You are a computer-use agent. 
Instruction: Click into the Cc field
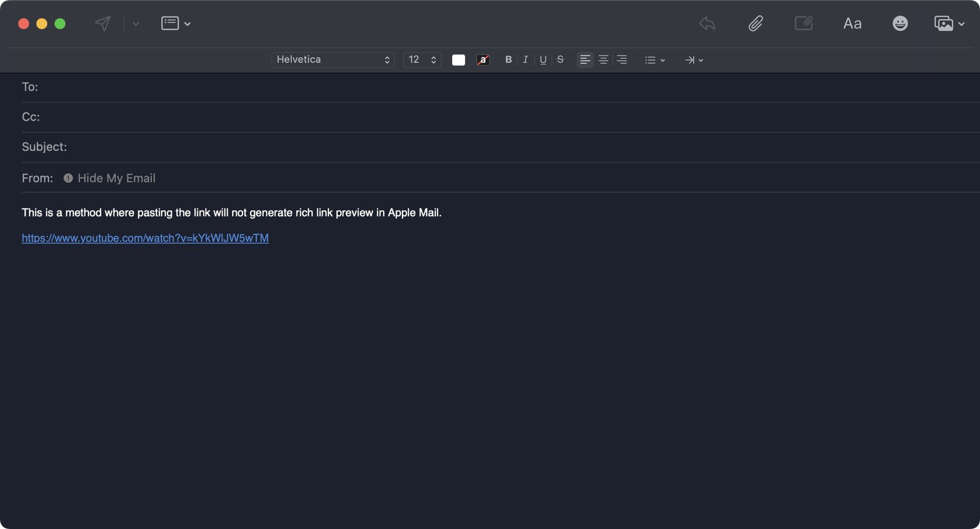pyautogui.click(x=501, y=117)
